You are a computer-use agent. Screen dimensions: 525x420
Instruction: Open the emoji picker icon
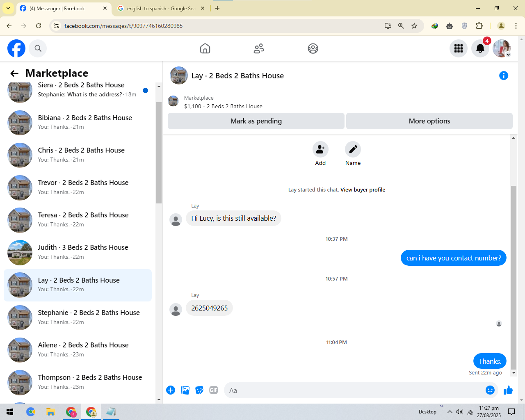tap(490, 390)
